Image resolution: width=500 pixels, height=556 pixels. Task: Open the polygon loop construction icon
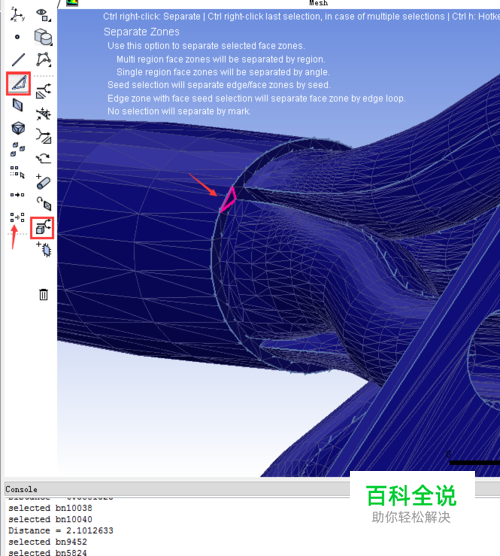tap(44, 60)
